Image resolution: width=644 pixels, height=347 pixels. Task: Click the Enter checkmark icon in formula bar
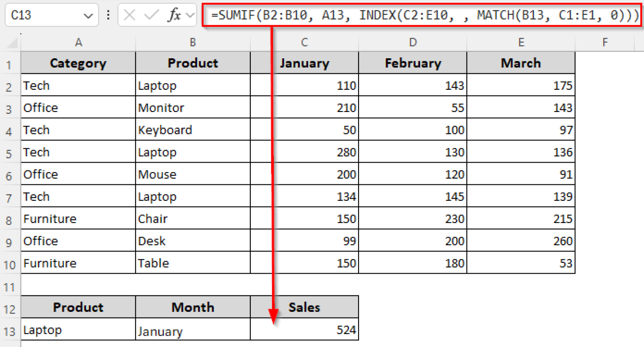coord(151,15)
